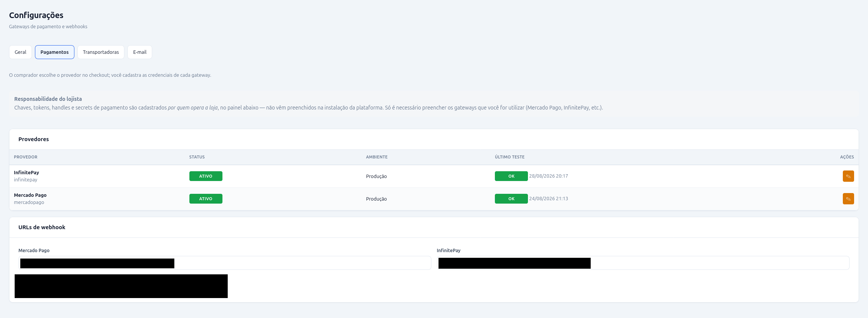This screenshot has height=318, width=868.
Task: Click the 'Gateways de pagamento e webhooks' subtitle
Action: click(x=48, y=27)
